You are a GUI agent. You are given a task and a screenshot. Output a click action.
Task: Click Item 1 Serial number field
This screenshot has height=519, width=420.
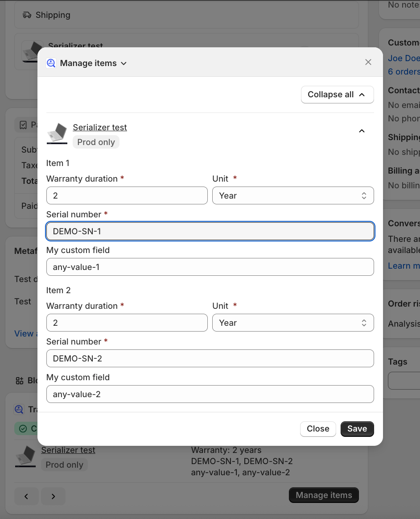[210, 231]
